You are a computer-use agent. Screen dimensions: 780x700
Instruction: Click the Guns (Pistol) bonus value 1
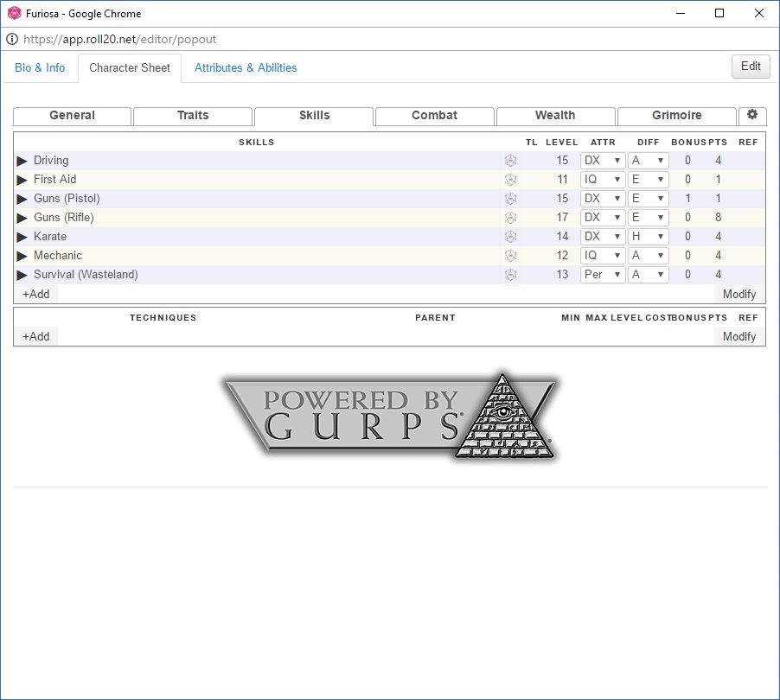tap(688, 199)
